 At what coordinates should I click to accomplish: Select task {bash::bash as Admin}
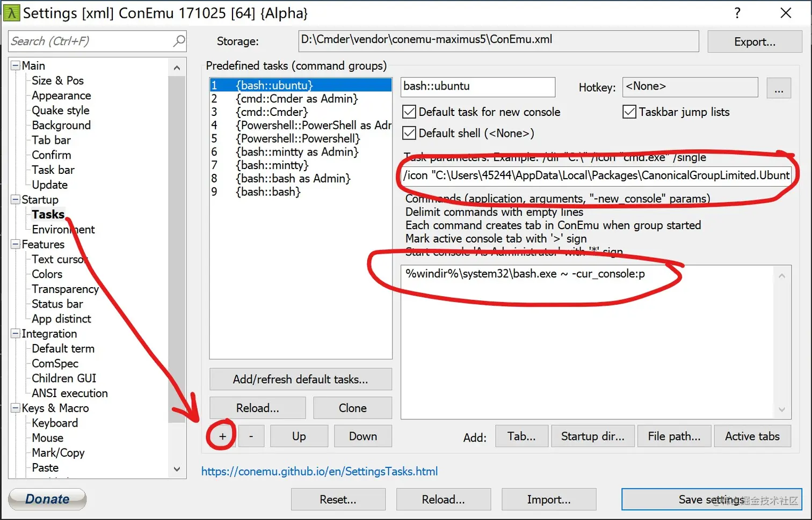300,179
